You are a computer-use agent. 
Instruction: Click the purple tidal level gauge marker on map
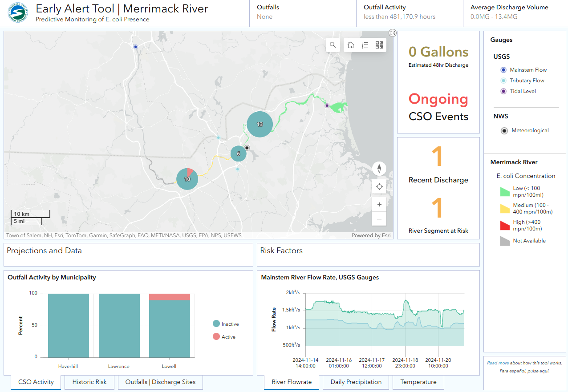(327, 105)
